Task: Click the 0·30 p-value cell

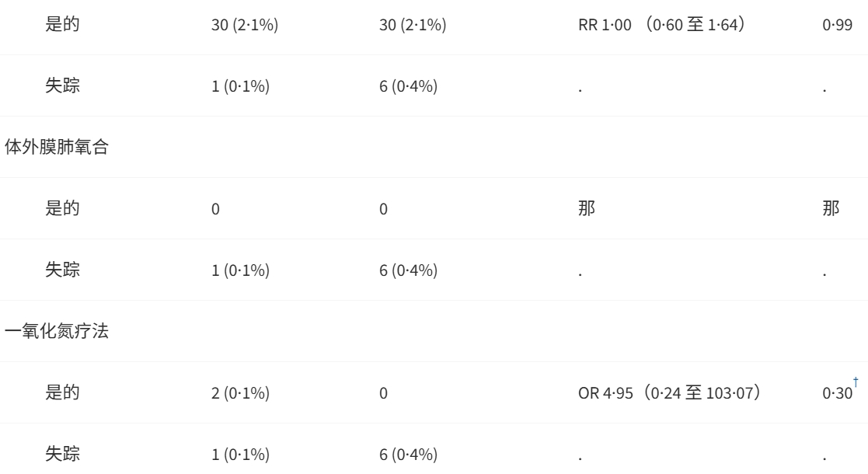Action: [837, 393]
